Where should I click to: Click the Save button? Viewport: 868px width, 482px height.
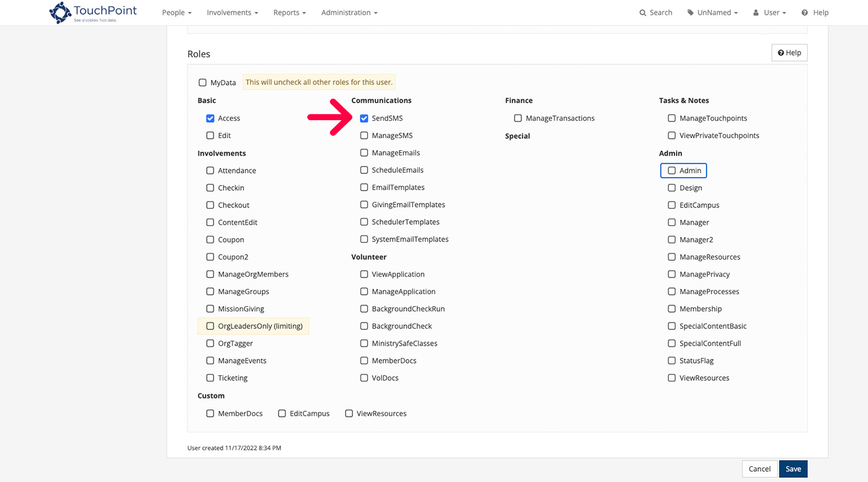(793, 469)
